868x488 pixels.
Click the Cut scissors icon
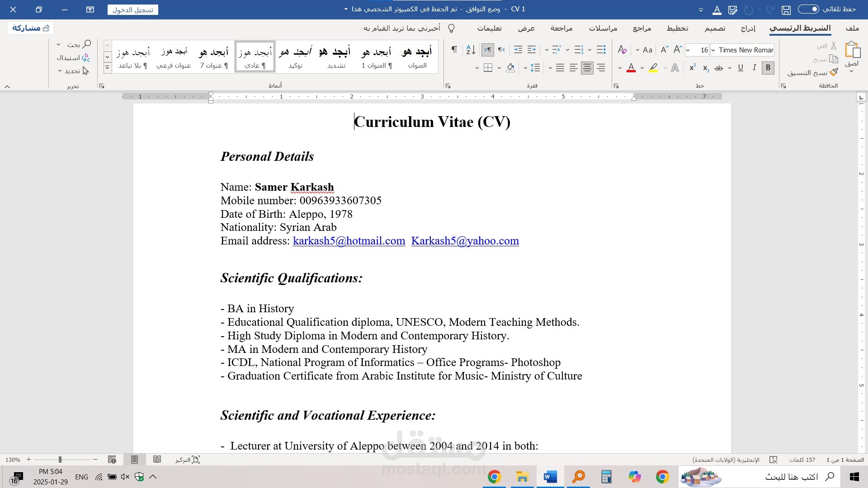pos(834,46)
